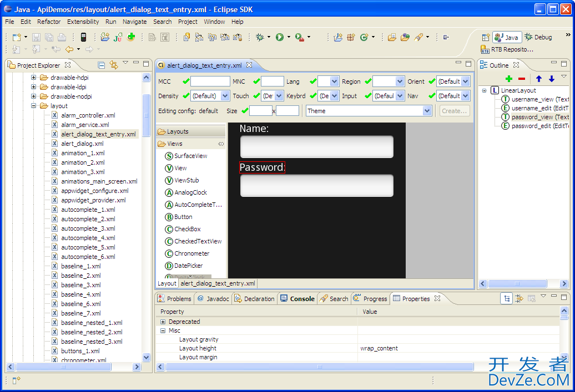Open alarm_controller.xml in Project Explorer
Viewport: 575px width, 392px height.
pos(88,115)
